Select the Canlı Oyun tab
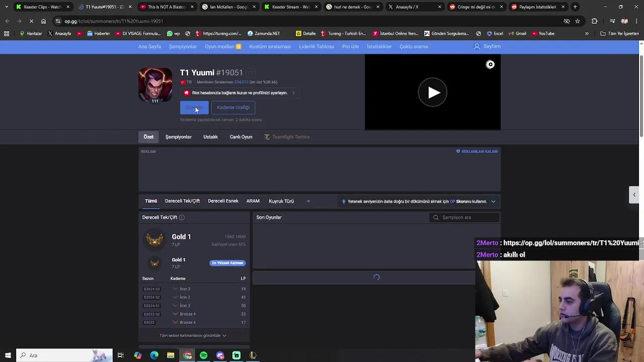This screenshot has height=362, width=644. click(241, 137)
